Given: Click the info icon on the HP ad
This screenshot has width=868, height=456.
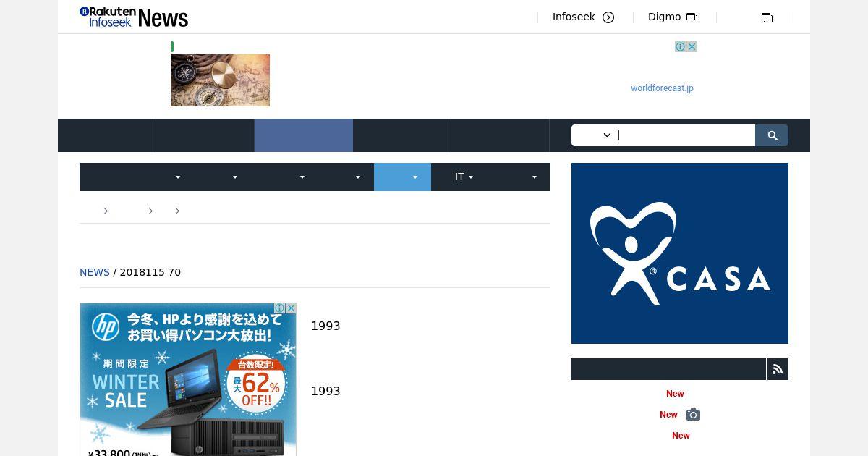Looking at the screenshot, I should (x=279, y=308).
